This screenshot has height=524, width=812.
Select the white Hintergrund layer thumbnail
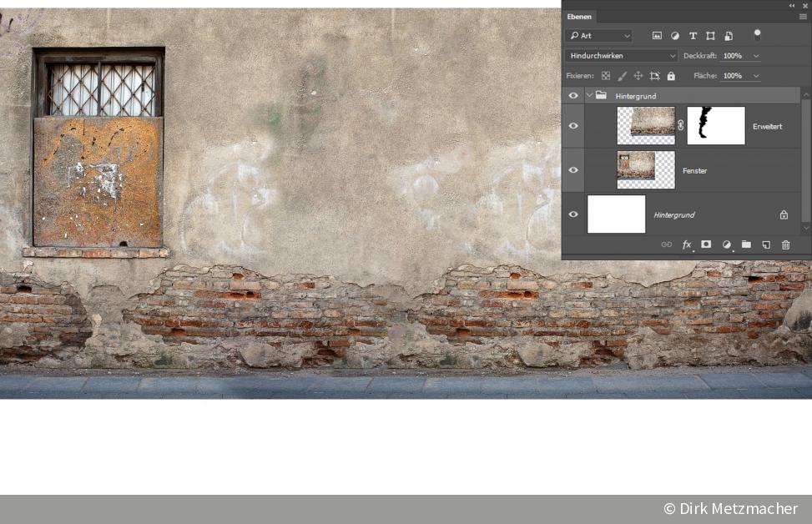coord(616,214)
